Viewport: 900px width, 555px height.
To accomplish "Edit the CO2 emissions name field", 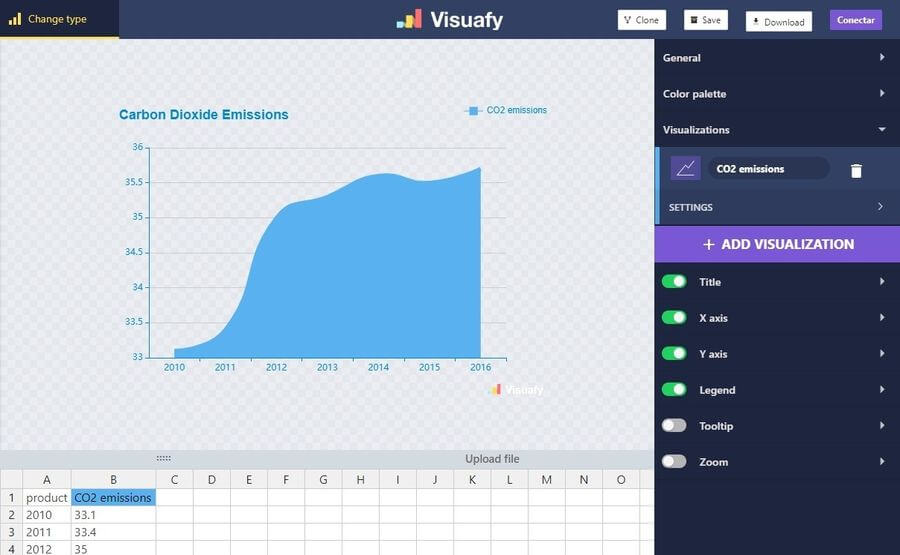I will pos(769,169).
